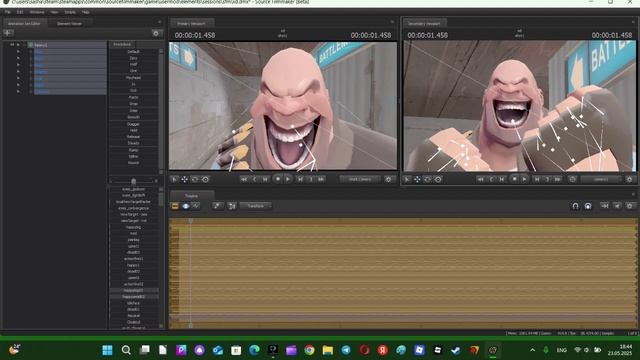The width and height of the screenshot is (640, 360).
Task: Open Telegram from the taskbar
Action: point(346,350)
